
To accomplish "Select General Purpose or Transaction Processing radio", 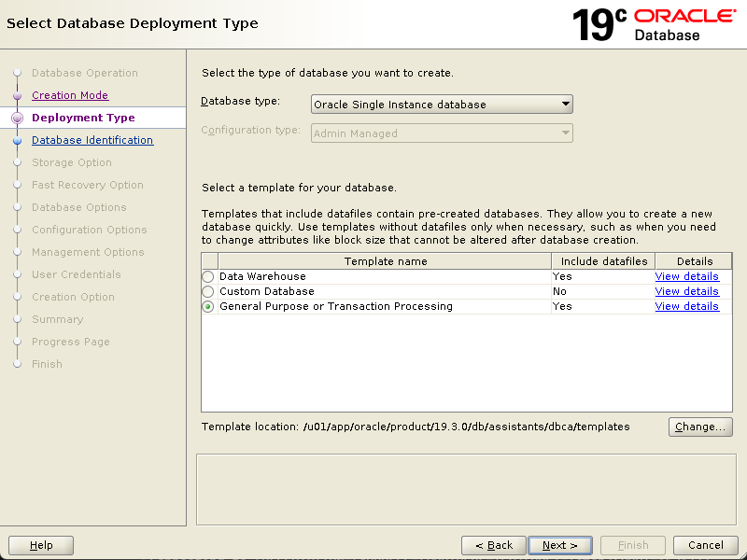I will click(207, 307).
